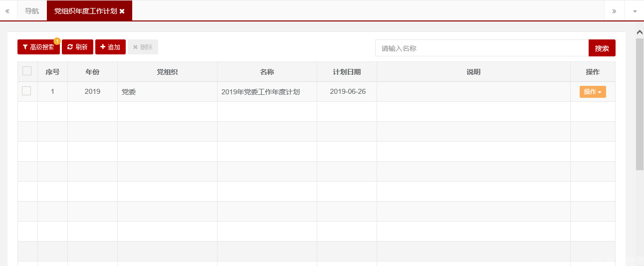Viewport: 644px width, 266px height.
Task: Click the disabled 删除 delete button
Action: (x=143, y=47)
